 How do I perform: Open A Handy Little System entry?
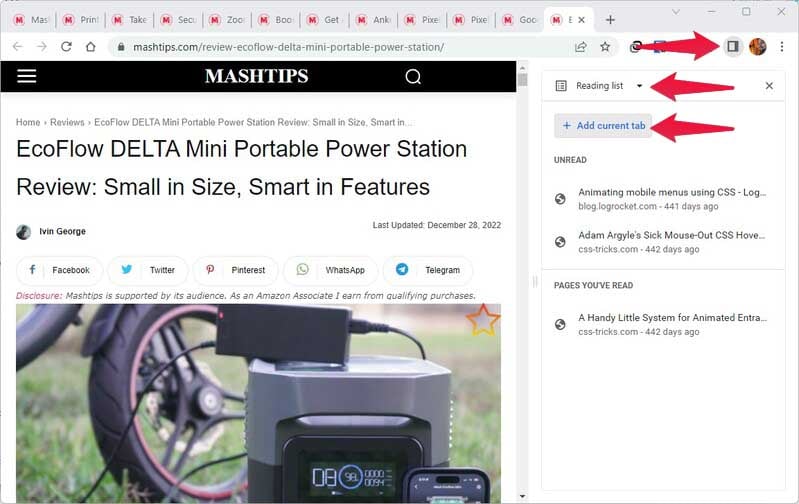[x=663, y=324]
